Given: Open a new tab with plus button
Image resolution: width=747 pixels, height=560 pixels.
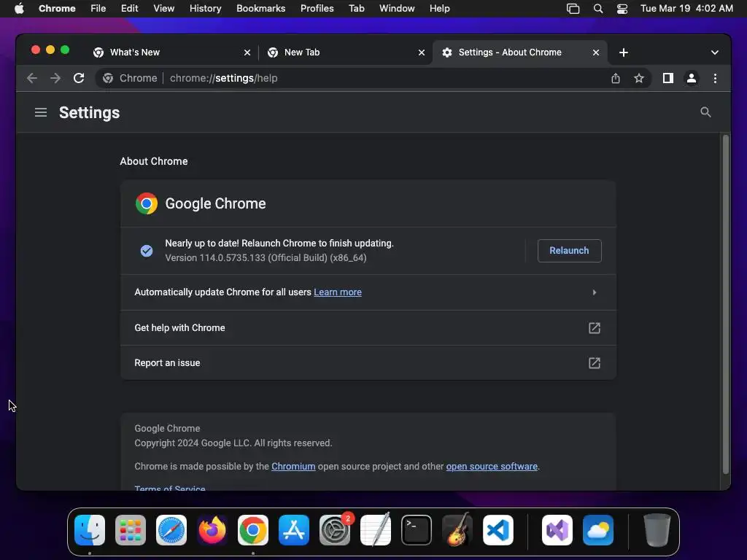Looking at the screenshot, I should pyautogui.click(x=623, y=52).
